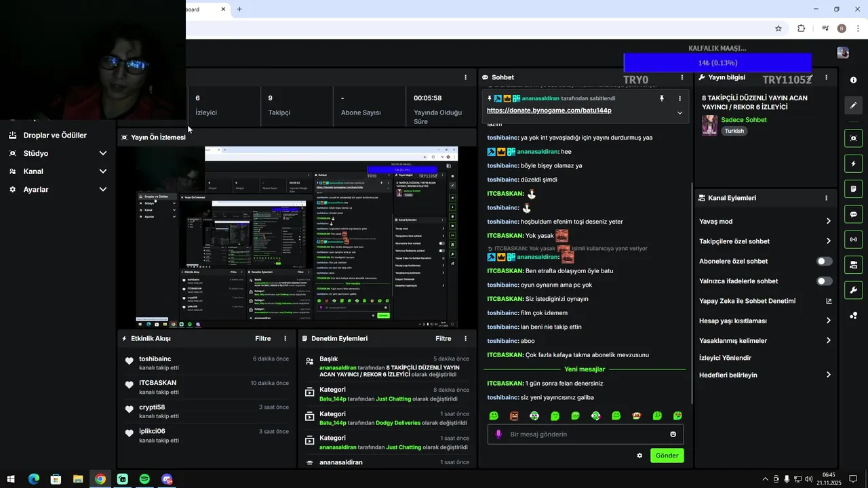This screenshot has height=488, width=868.
Task: Click the channel actions camera icon
Action: tap(853, 264)
